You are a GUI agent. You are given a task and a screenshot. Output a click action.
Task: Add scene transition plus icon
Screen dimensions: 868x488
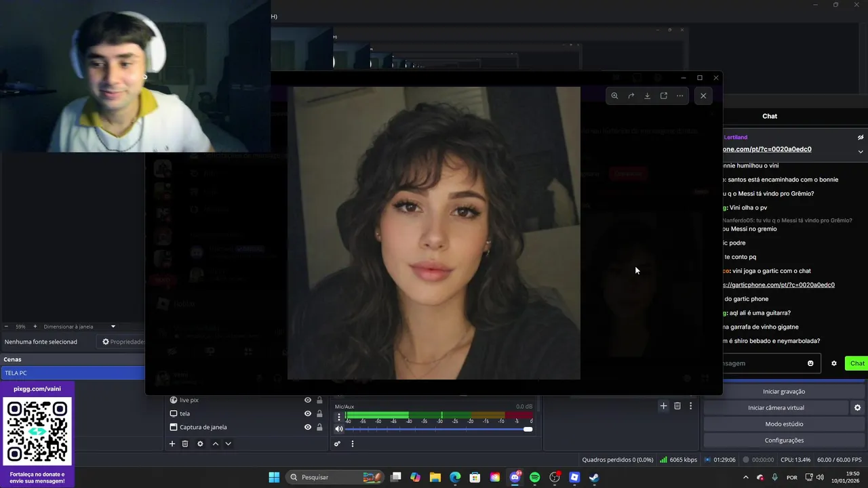pos(664,406)
